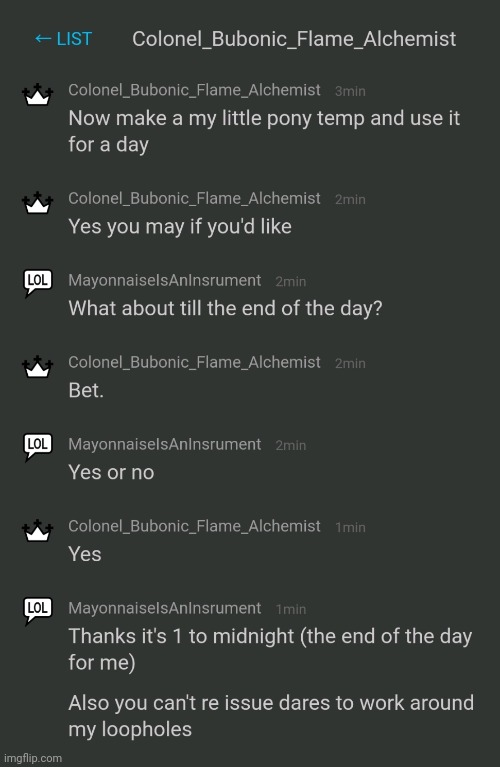Image resolution: width=500 pixels, height=767 pixels.
Task: Select the 'Bet.' message text
Action: [86, 390]
